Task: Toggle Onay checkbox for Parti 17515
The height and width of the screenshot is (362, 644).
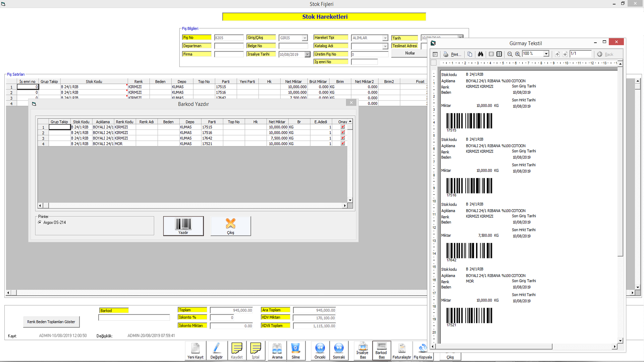Action: 343,127
